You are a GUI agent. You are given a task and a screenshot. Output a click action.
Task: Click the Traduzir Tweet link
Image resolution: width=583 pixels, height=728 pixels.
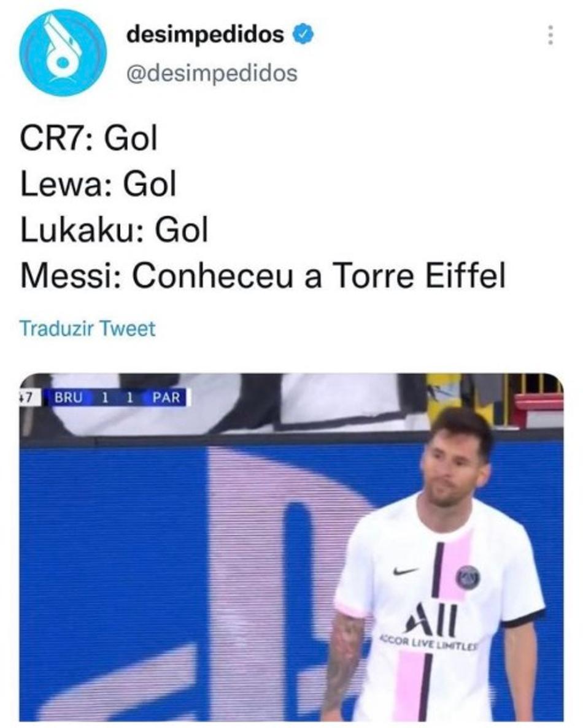(87, 328)
